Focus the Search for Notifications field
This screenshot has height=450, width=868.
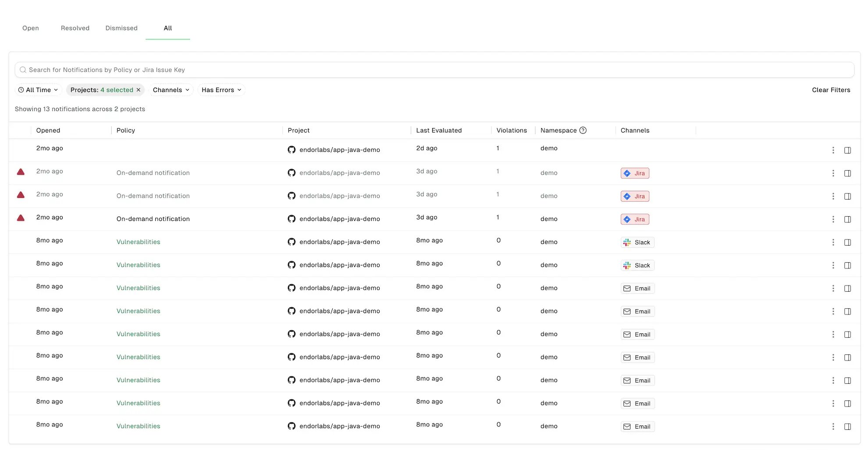point(434,70)
